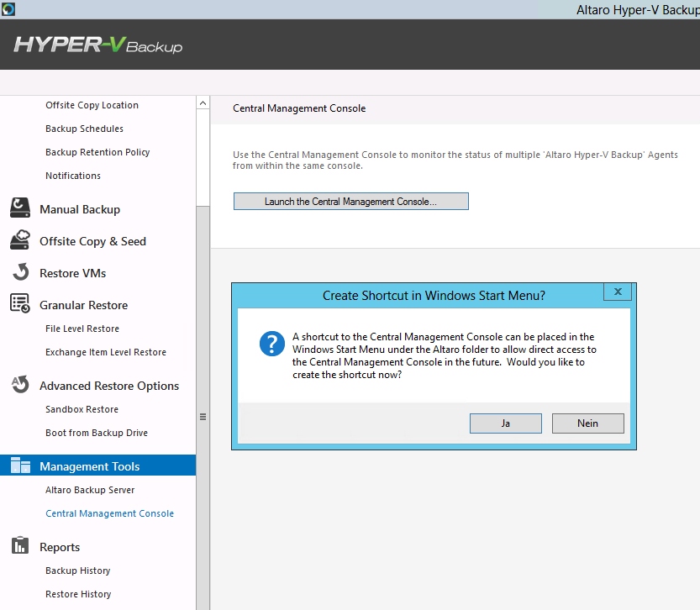Open Sandbox Restore page
This screenshot has width=700, height=610.
coord(82,410)
